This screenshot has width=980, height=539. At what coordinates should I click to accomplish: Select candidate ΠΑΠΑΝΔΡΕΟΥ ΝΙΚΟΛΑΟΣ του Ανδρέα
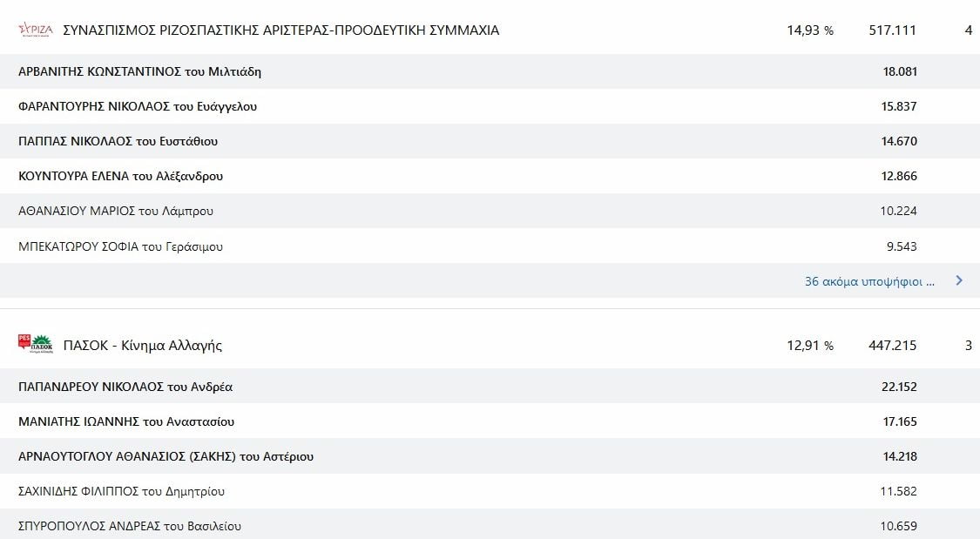click(x=125, y=387)
